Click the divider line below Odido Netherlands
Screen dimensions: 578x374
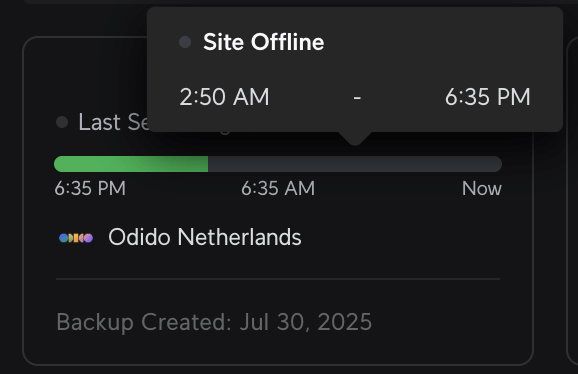click(278, 279)
